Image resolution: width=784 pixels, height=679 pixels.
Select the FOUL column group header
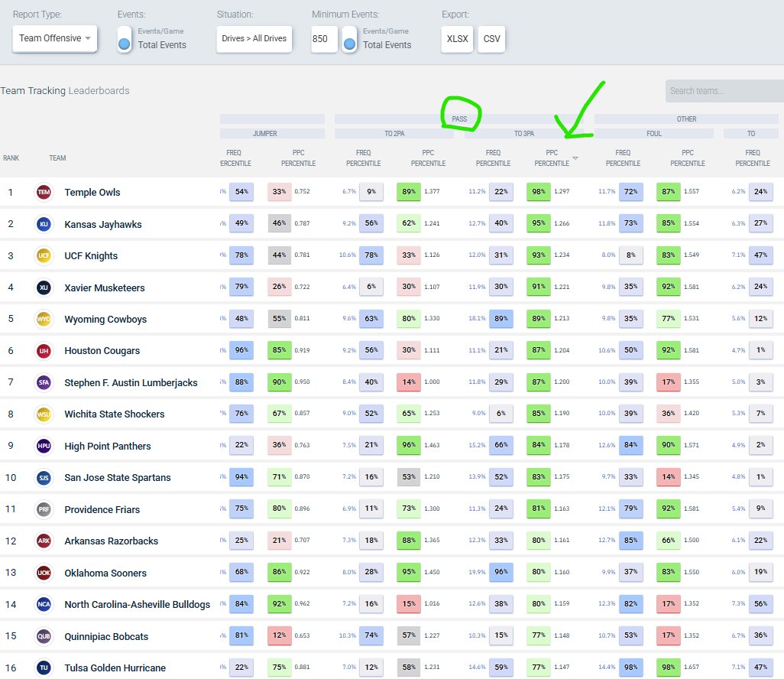point(653,134)
